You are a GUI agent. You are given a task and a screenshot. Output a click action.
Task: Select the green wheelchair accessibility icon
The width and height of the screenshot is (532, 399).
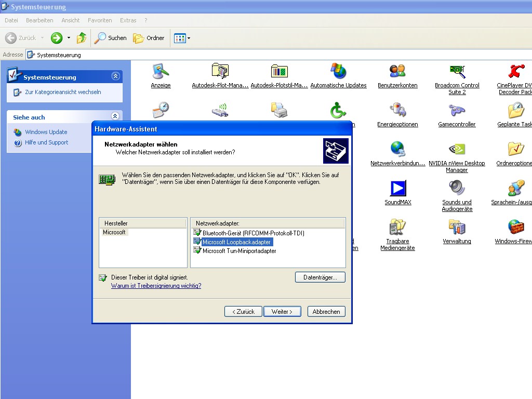[338, 110]
